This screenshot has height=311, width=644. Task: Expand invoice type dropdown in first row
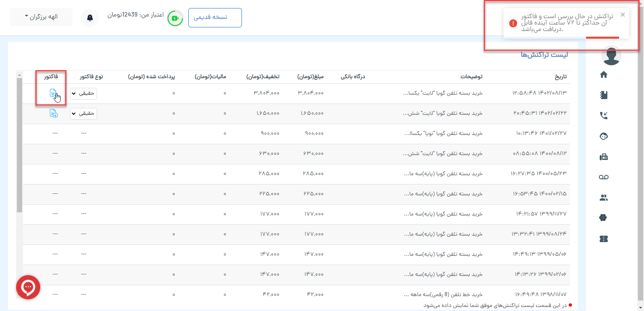(x=83, y=93)
